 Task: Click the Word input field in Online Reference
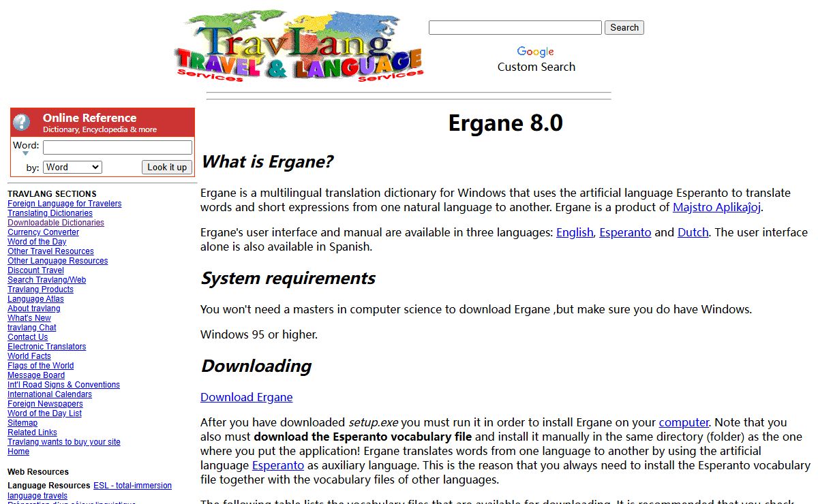(x=117, y=147)
